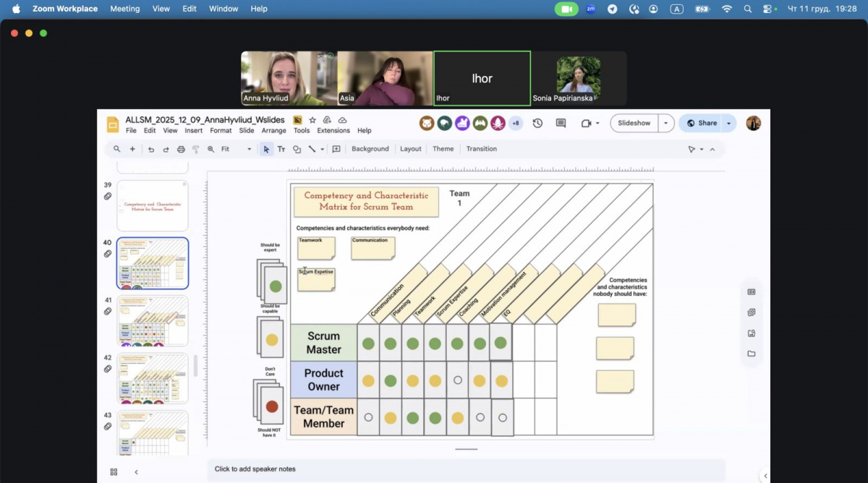Star the presentation document
Image resolution: width=868 pixels, height=483 pixels.
(312, 120)
